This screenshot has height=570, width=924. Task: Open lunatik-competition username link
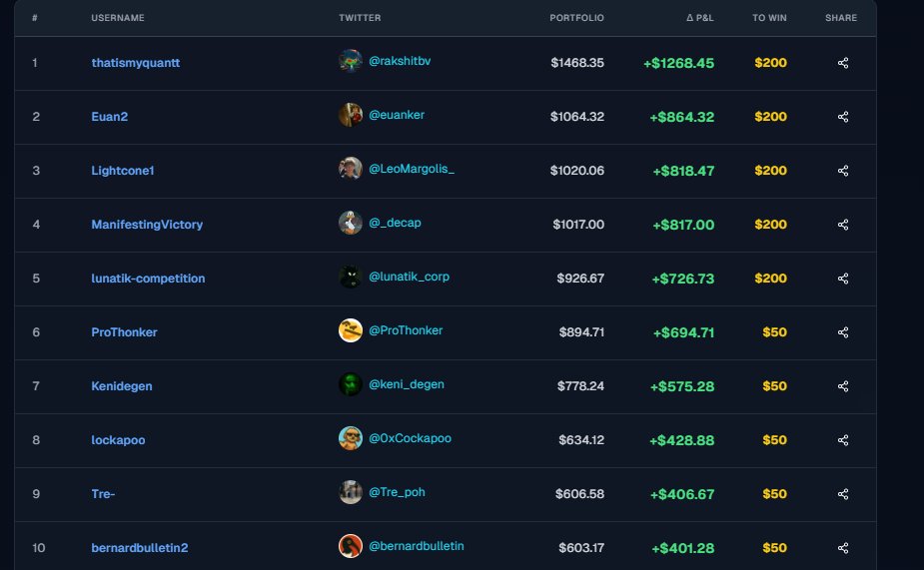[x=148, y=279]
